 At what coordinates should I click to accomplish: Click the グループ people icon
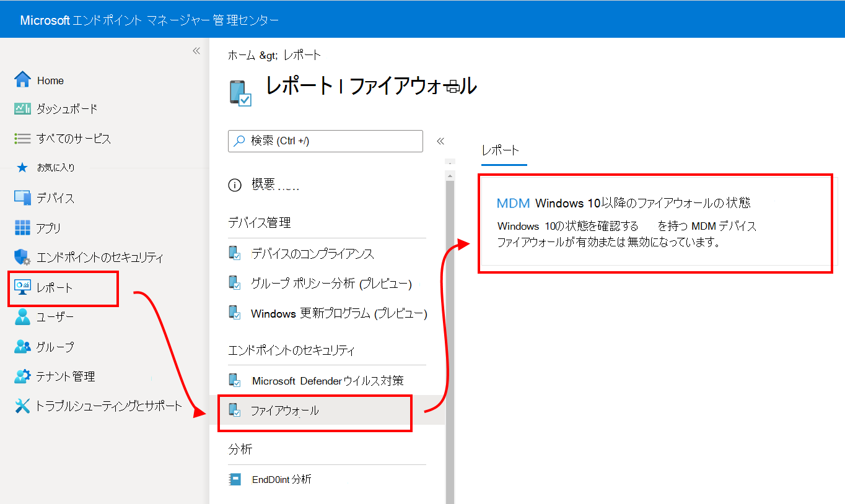pos(22,347)
